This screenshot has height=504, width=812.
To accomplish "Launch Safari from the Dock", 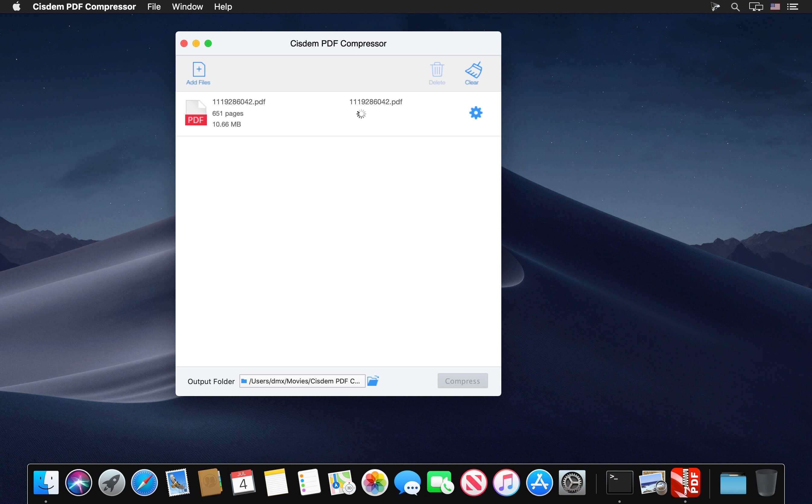I will [144, 482].
